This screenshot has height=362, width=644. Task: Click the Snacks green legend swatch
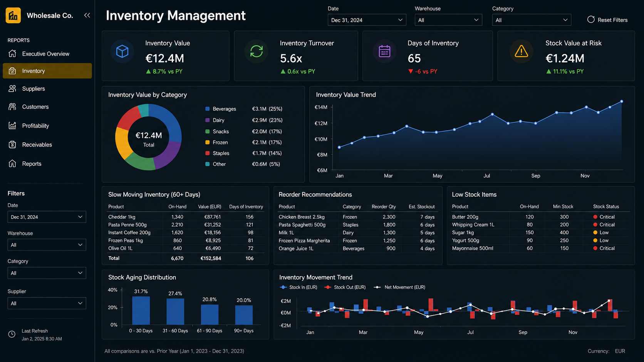pyautogui.click(x=208, y=132)
